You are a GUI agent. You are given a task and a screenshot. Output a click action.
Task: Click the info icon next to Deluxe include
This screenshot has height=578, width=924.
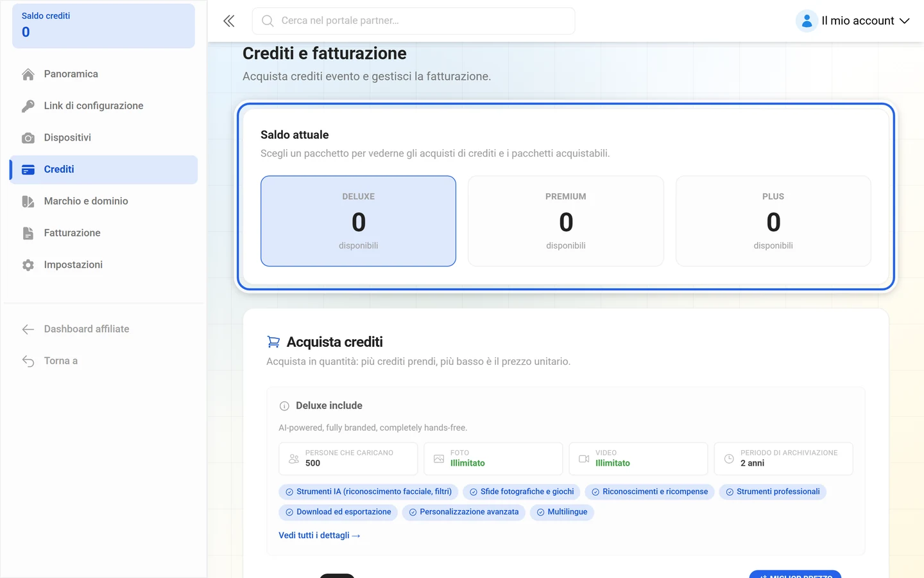[284, 406]
